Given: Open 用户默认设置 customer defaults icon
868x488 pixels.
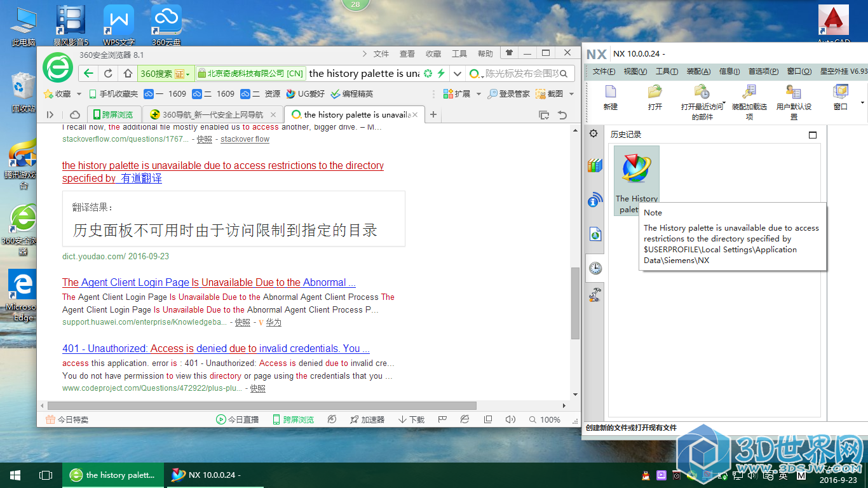Looking at the screenshot, I should pos(794,91).
